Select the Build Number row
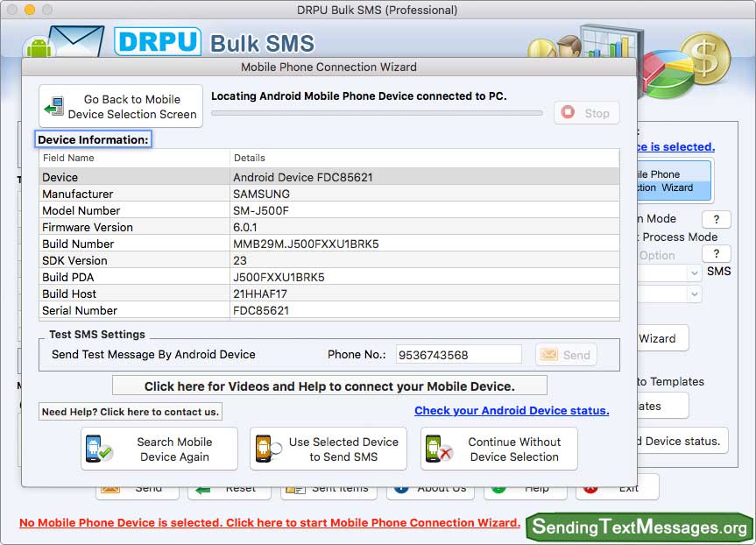Image resolution: width=756 pixels, height=545 pixels. pos(329,244)
